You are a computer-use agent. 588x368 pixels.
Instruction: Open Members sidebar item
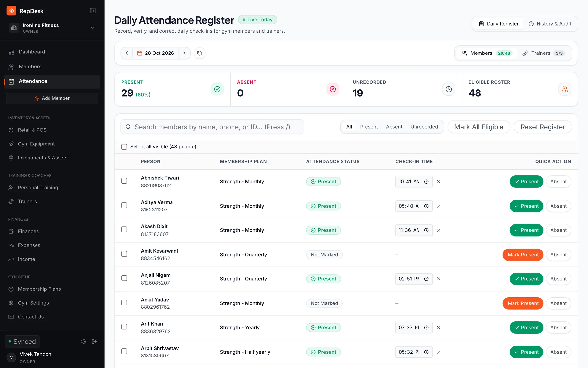pyautogui.click(x=52, y=66)
